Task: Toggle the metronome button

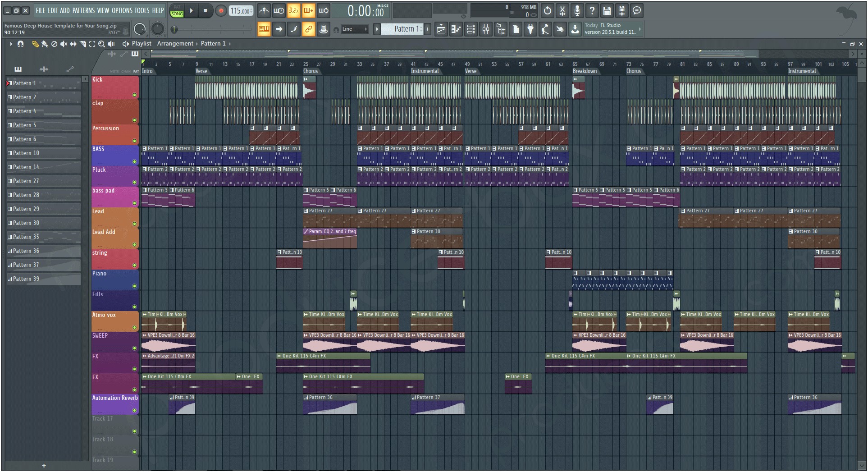Action: (264, 10)
